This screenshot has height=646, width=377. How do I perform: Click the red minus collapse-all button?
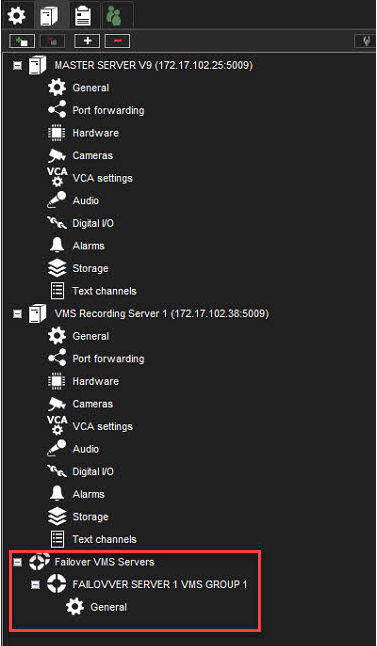pos(117,41)
